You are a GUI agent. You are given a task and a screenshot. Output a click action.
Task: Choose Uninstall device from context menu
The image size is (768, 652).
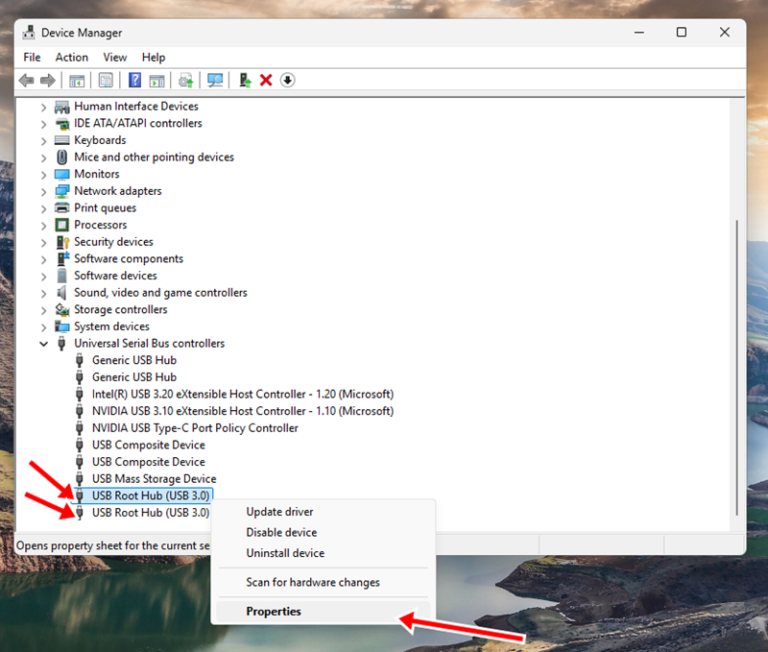coord(323,553)
